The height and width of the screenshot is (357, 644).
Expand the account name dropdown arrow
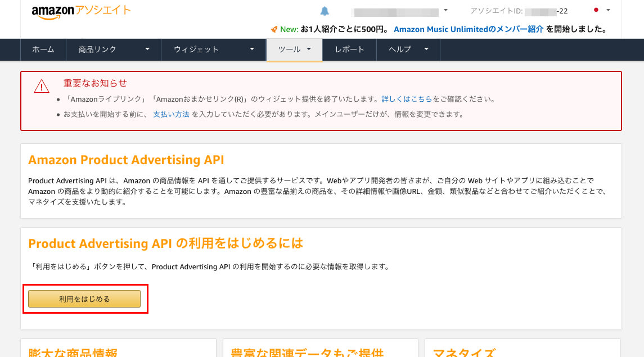(x=445, y=10)
